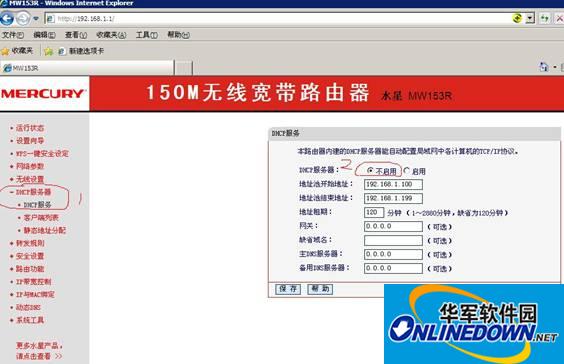
Task: Open 运行状态 in sidebar
Action: click(x=30, y=128)
